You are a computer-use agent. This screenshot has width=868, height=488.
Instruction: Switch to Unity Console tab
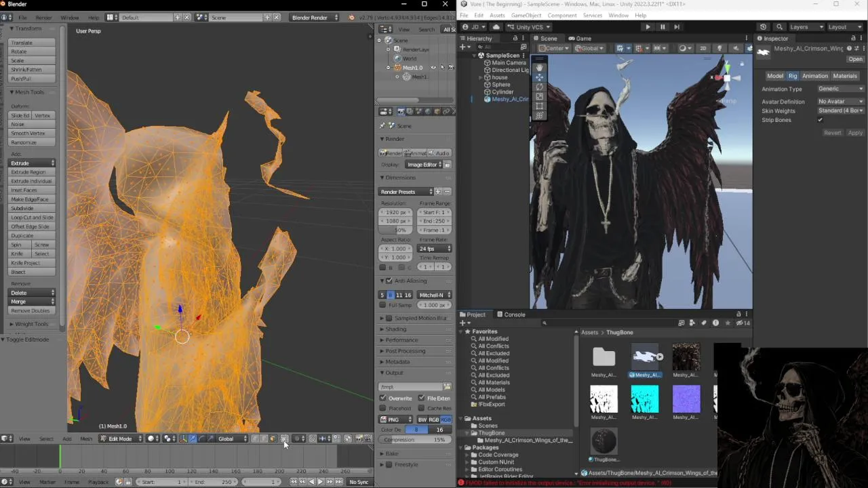(511, 314)
